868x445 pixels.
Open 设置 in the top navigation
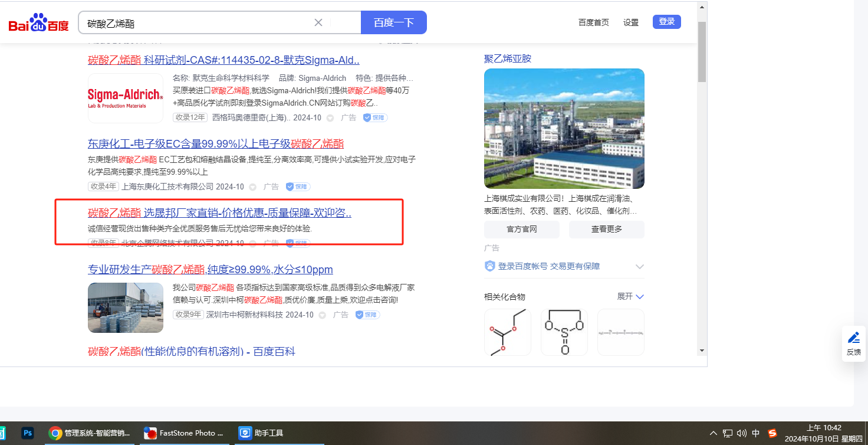(631, 22)
